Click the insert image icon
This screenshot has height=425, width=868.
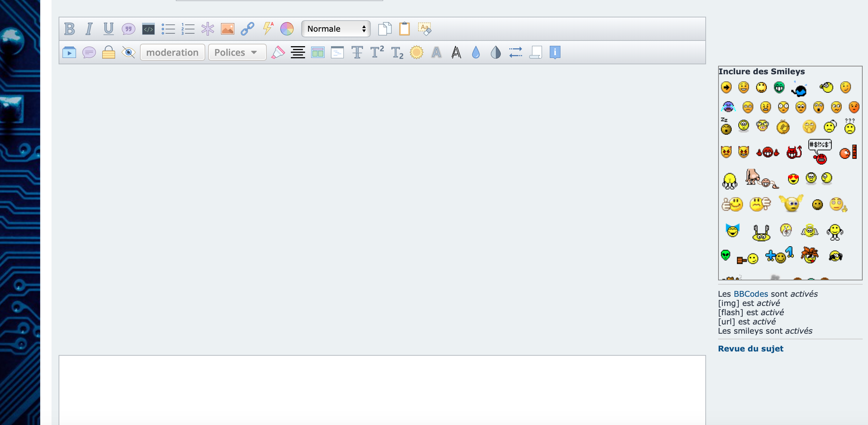click(x=227, y=29)
